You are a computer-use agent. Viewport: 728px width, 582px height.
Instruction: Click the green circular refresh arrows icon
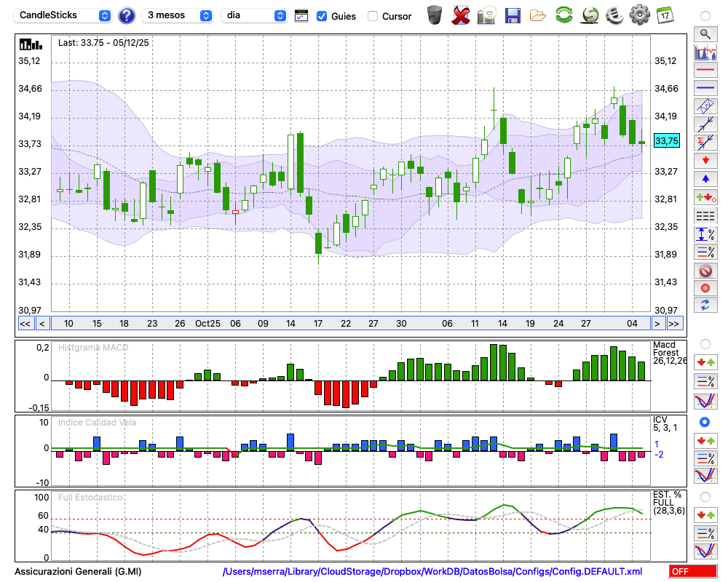563,15
